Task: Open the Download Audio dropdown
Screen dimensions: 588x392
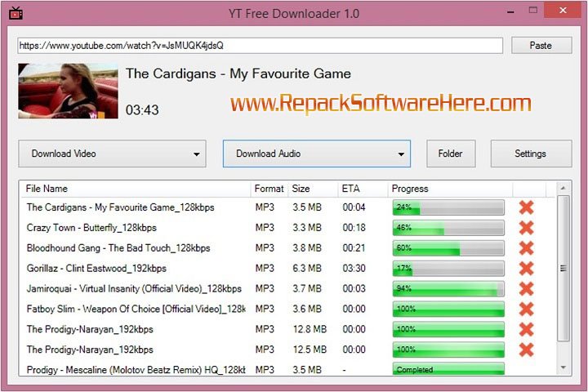Action: point(317,154)
